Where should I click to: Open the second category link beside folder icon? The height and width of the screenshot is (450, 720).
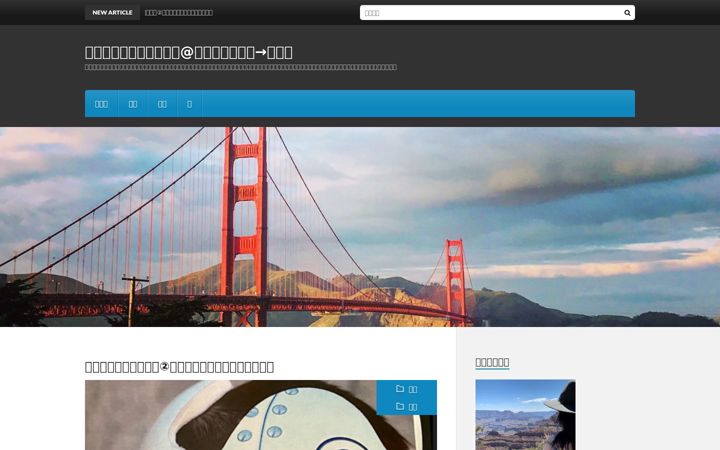[413, 407]
